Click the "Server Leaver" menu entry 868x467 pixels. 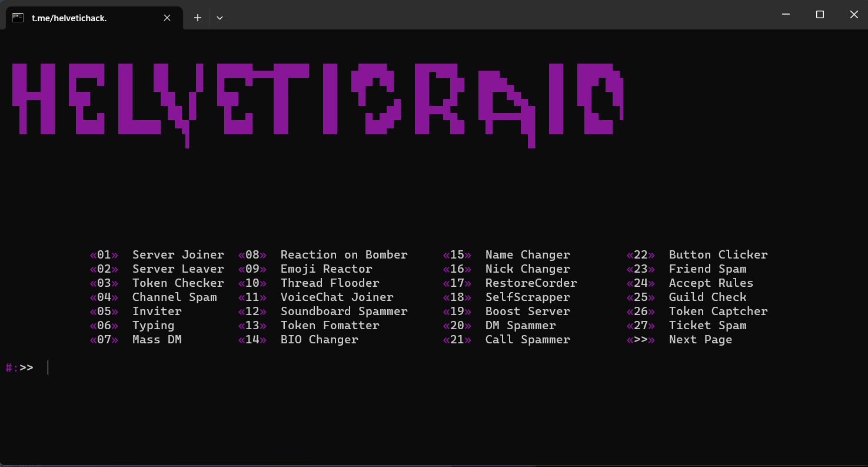[x=178, y=269]
